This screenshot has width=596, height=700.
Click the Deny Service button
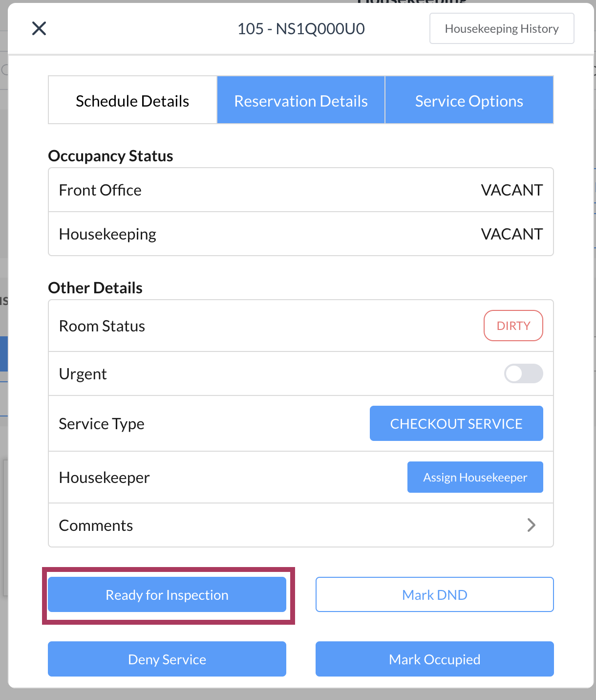coord(167,659)
